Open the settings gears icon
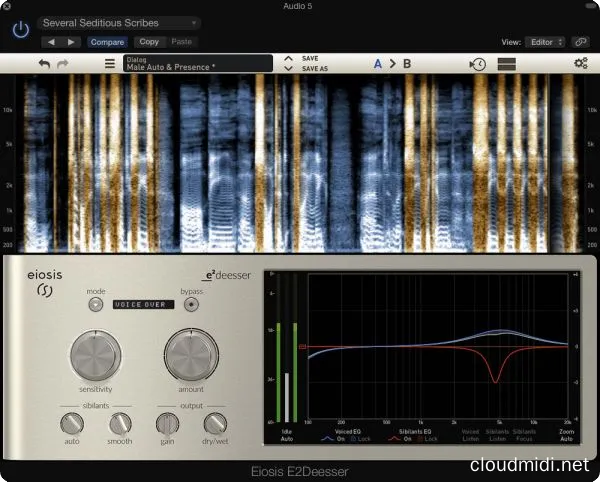600x482 pixels. pyautogui.click(x=581, y=64)
